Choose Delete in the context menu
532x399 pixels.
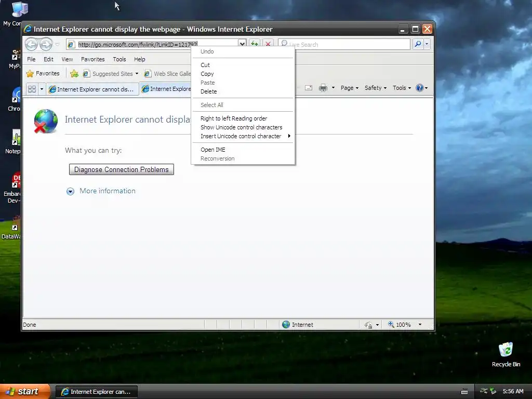[243, 91]
